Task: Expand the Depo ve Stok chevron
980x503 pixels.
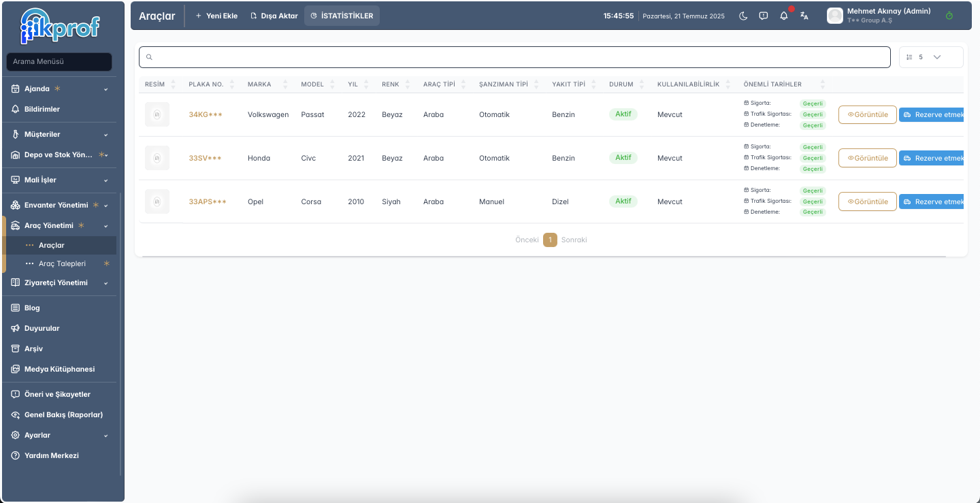Action: coord(105,155)
